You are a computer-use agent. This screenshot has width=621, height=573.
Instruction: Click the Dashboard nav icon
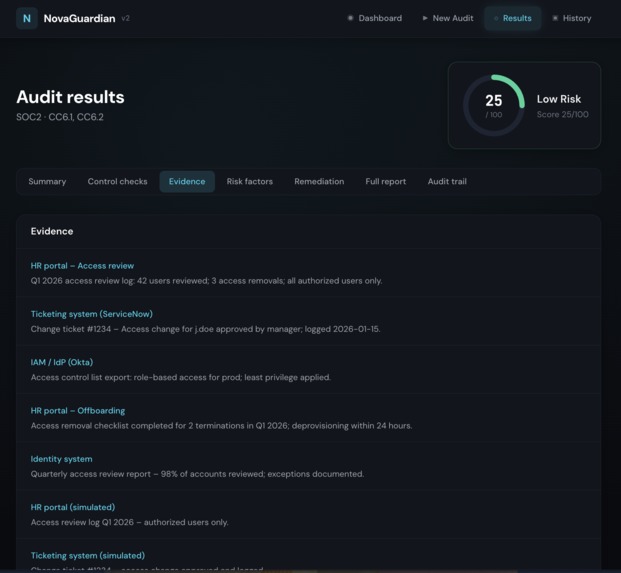pos(350,18)
